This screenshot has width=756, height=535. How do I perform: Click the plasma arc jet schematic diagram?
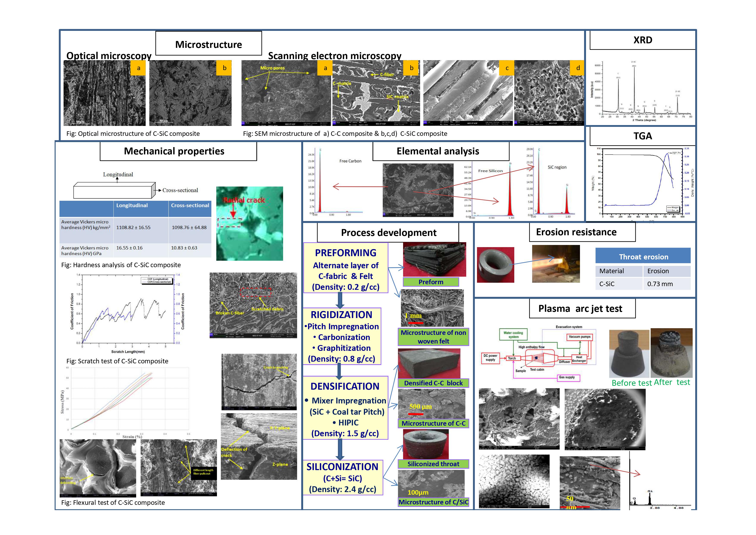[x=539, y=353]
